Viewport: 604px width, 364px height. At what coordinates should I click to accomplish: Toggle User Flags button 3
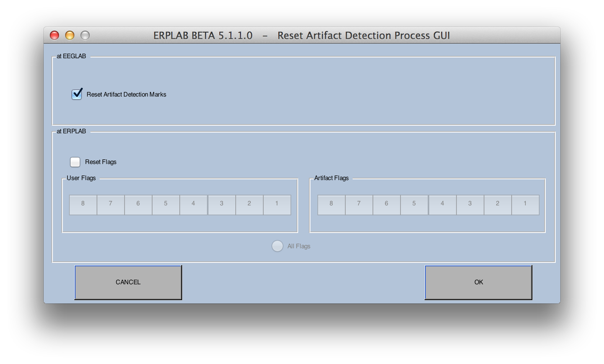tap(222, 205)
